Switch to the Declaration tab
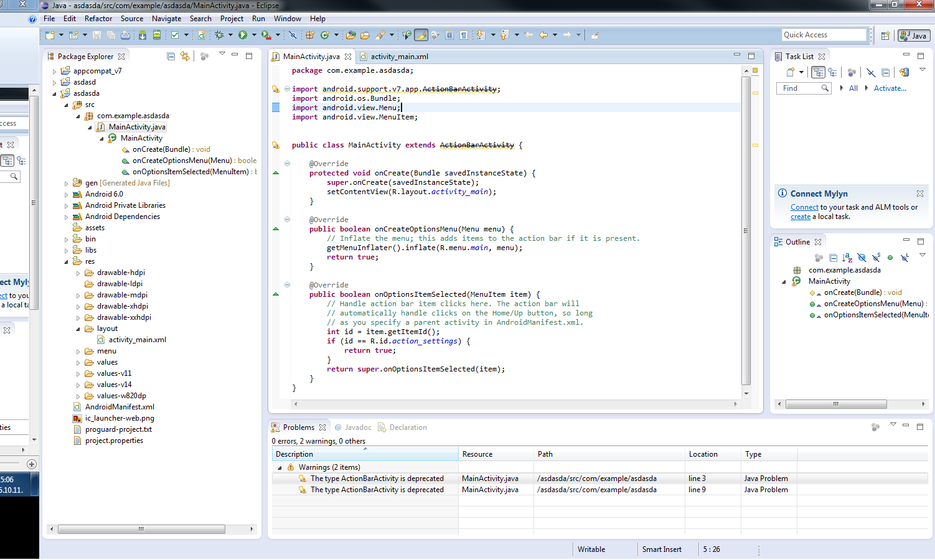 coord(402,427)
